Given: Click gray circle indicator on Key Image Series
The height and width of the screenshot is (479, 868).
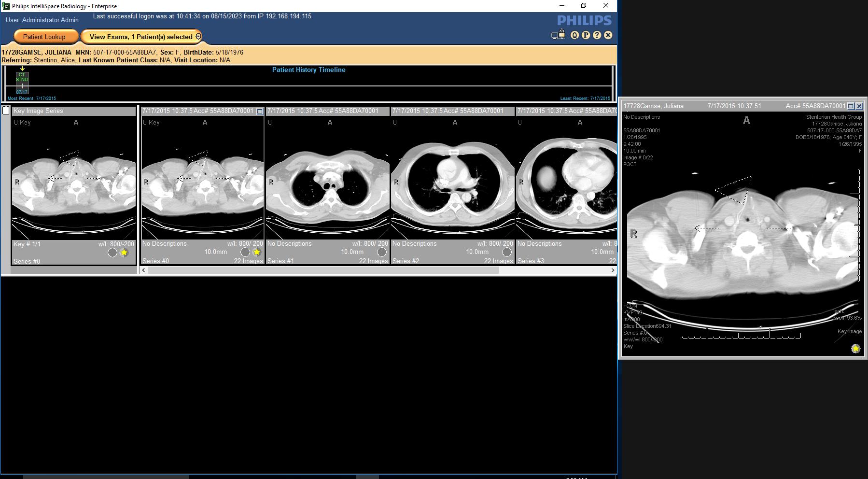Looking at the screenshot, I should 112,253.
